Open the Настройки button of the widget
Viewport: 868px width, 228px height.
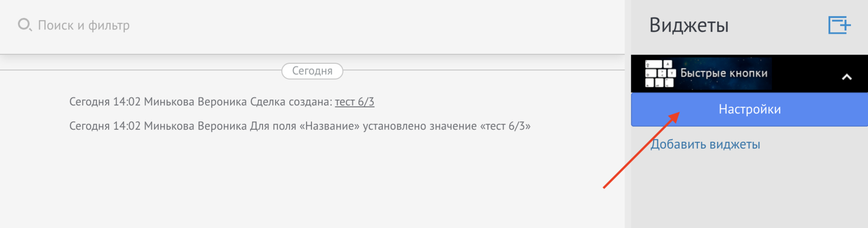(749, 110)
